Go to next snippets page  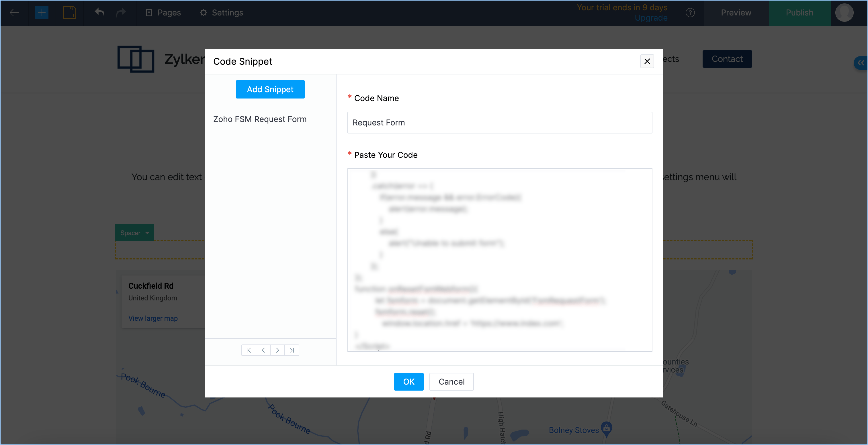277,350
